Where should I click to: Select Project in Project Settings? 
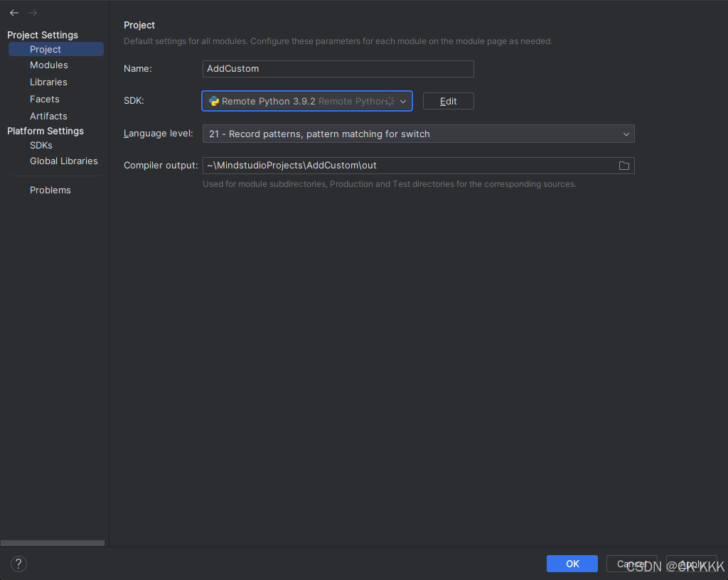(56, 49)
